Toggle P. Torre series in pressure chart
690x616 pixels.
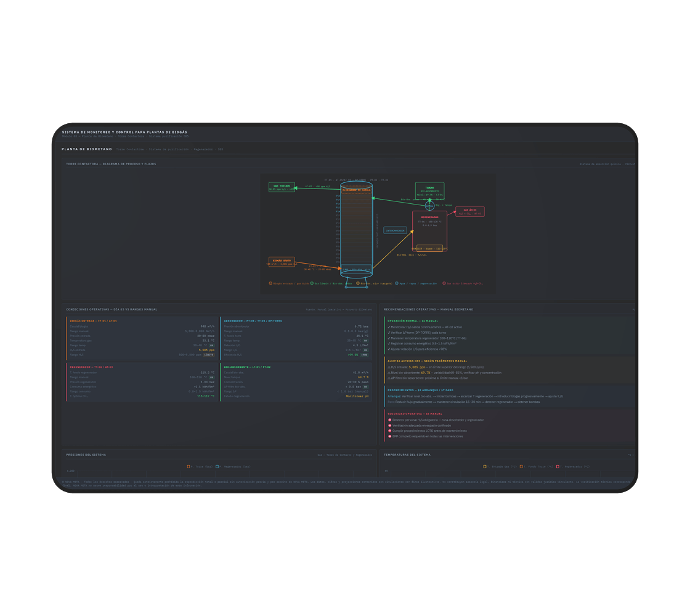click(189, 466)
